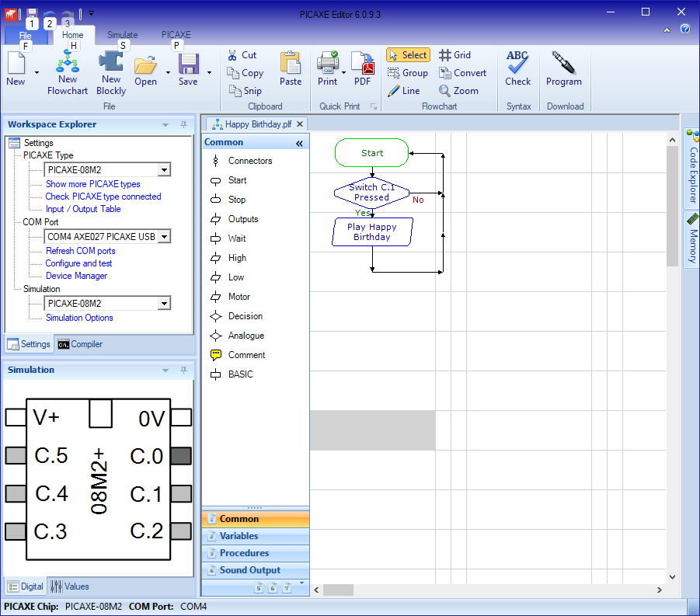The width and height of the screenshot is (700, 616).
Task: Toggle the Grid display option
Action: (455, 55)
